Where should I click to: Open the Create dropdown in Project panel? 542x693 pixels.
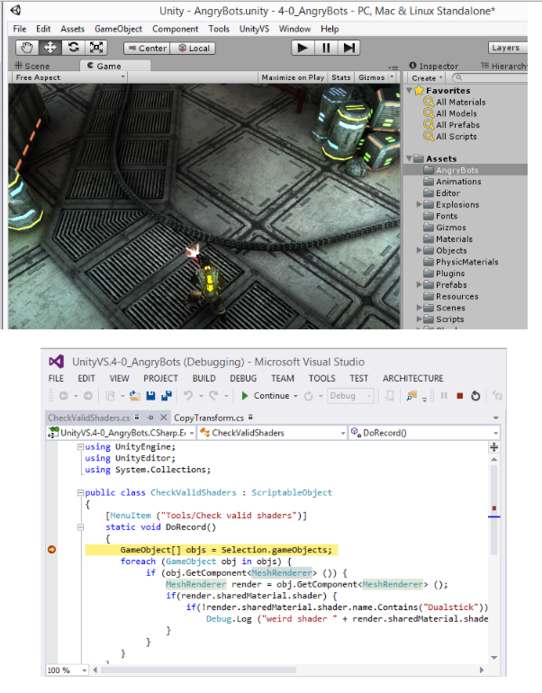click(x=427, y=78)
